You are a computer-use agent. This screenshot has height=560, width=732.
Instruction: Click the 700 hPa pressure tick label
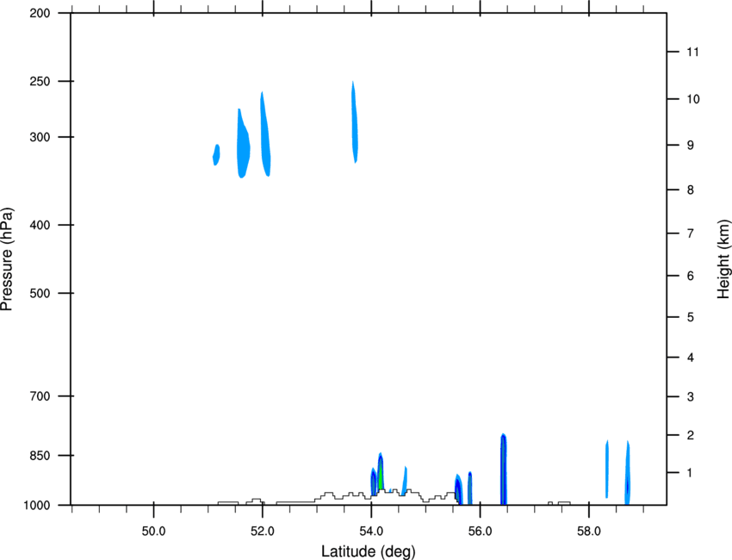40,396
